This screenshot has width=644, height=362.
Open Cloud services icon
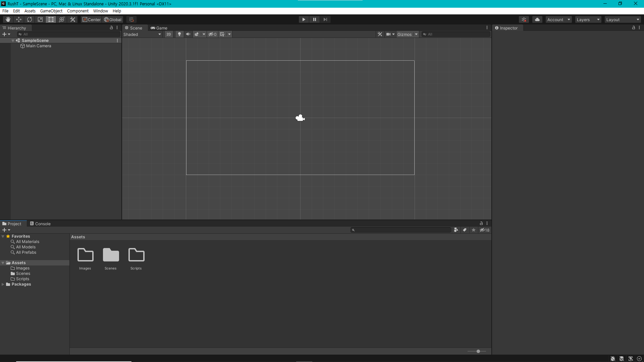[537, 19]
